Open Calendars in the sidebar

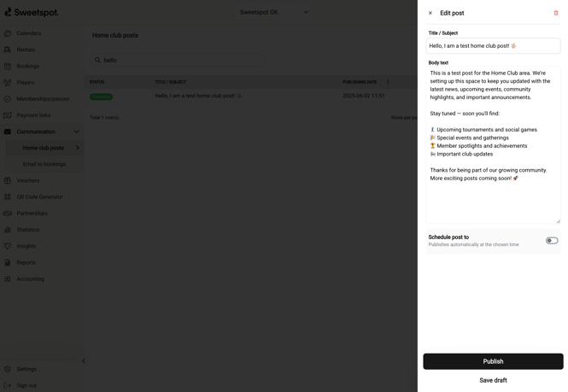[29, 33]
